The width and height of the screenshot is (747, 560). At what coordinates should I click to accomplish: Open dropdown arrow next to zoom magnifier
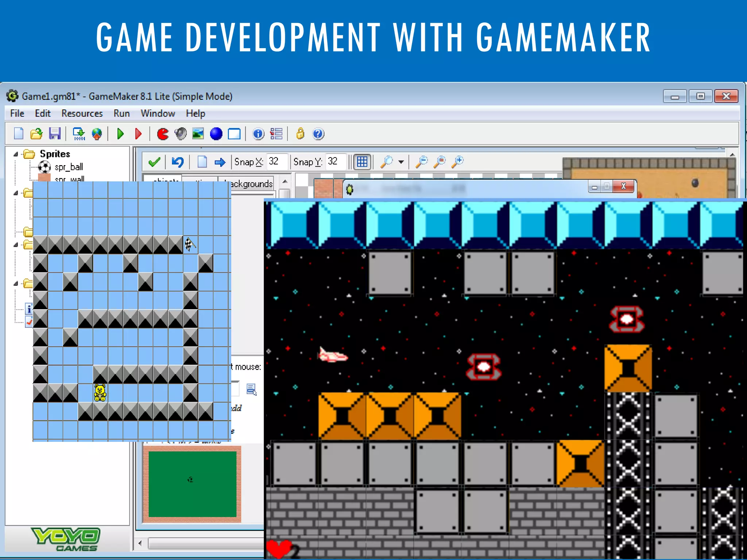coord(401,162)
